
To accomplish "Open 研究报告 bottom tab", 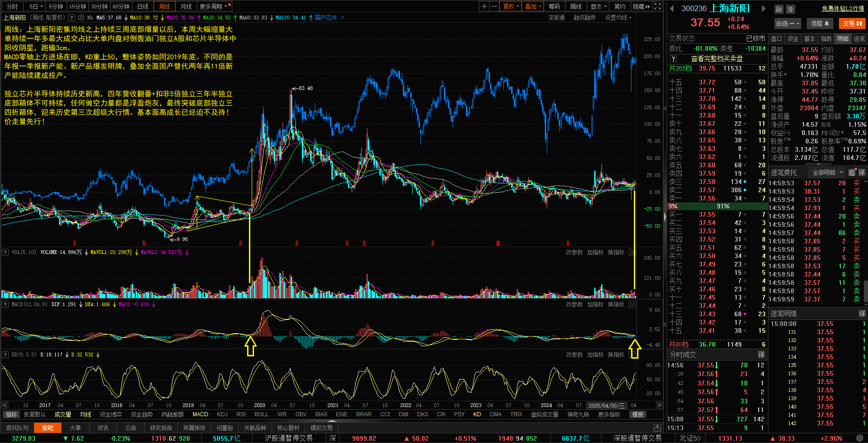I will [x=161, y=428].
